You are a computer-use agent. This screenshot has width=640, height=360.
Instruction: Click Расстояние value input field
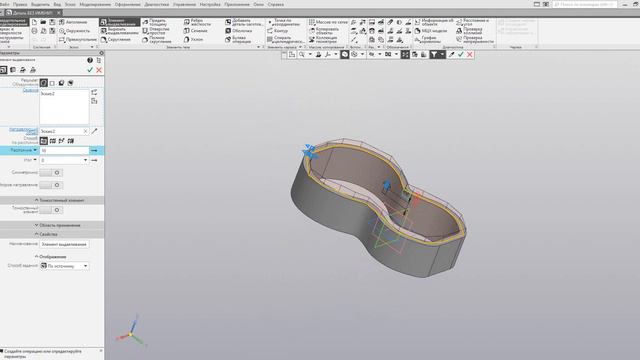pos(64,151)
